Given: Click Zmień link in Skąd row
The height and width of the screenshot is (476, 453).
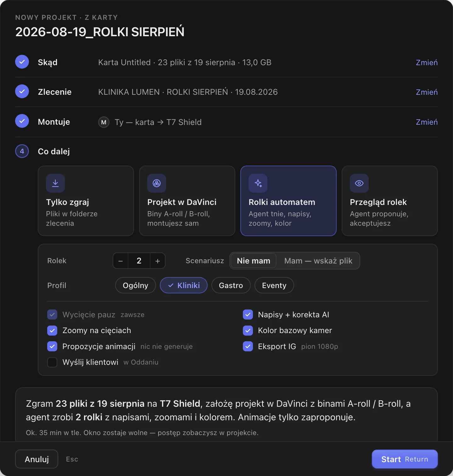Looking at the screenshot, I should click(x=427, y=62).
